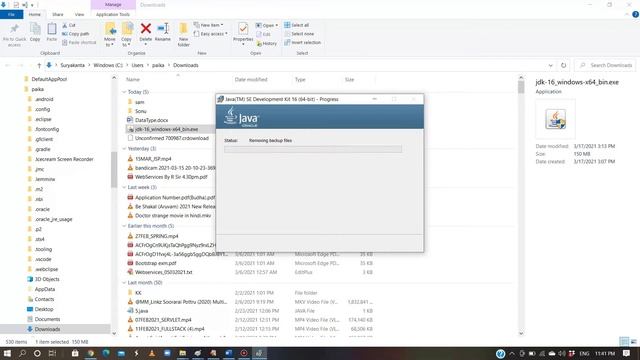Click the Edit ribbon item
This screenshot has height=360, width=640.
(x=264, y=34)
